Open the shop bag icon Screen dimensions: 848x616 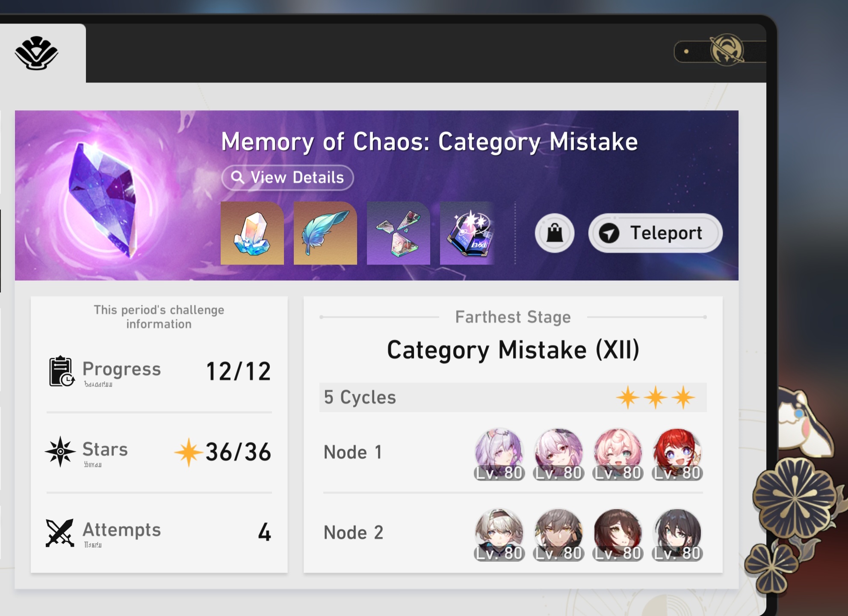tap(555, 233)
